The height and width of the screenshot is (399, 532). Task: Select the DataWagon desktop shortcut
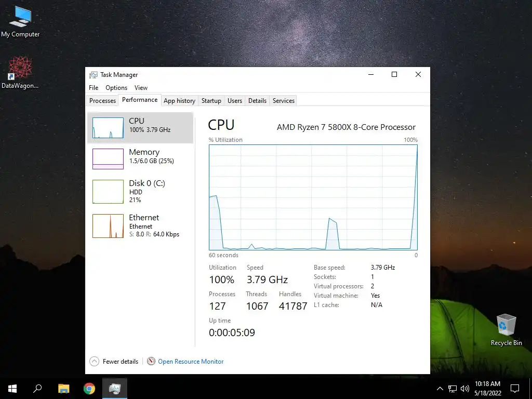(20, 72)
